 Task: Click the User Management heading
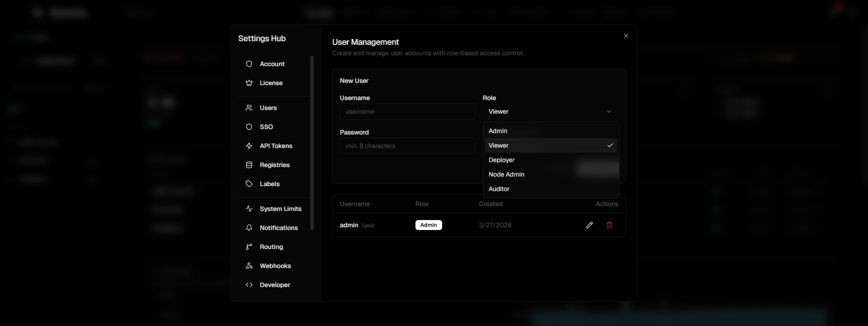[365, 42]
